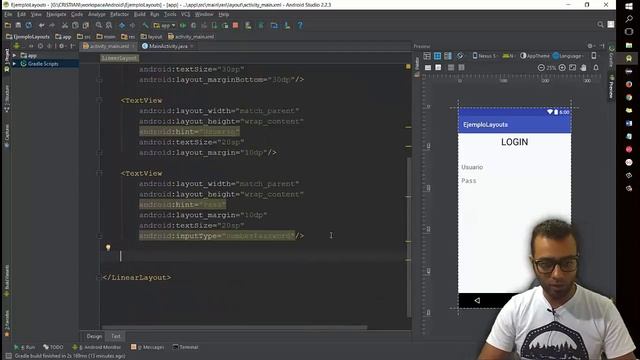The image size is (640, 360).
Task: Open the Navigate menu
Action: 56,14
